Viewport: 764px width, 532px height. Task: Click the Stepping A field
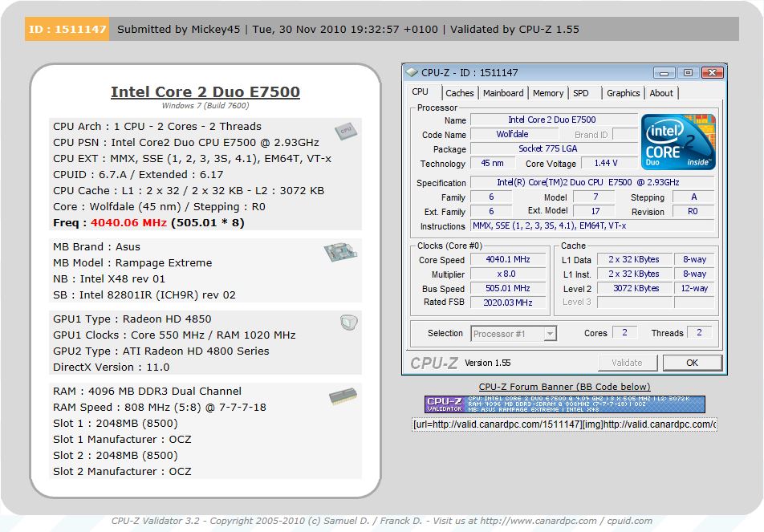(x=693, y=197)
